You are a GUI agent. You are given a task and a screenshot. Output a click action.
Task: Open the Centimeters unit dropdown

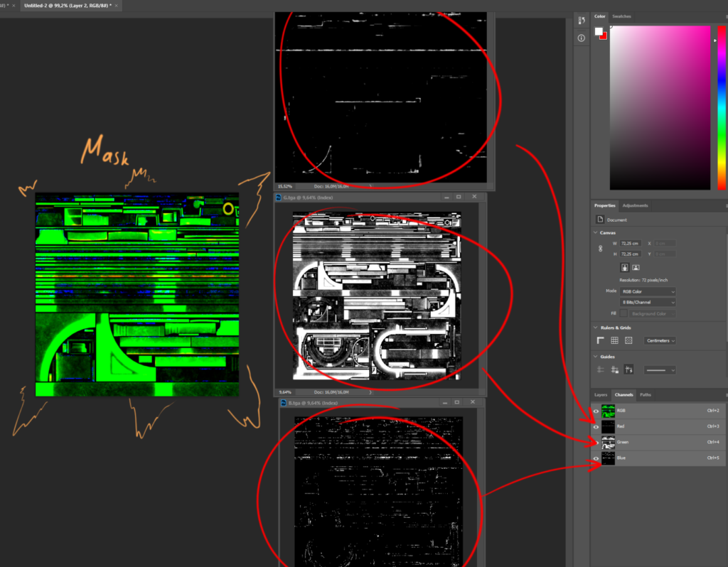point(660,340)
